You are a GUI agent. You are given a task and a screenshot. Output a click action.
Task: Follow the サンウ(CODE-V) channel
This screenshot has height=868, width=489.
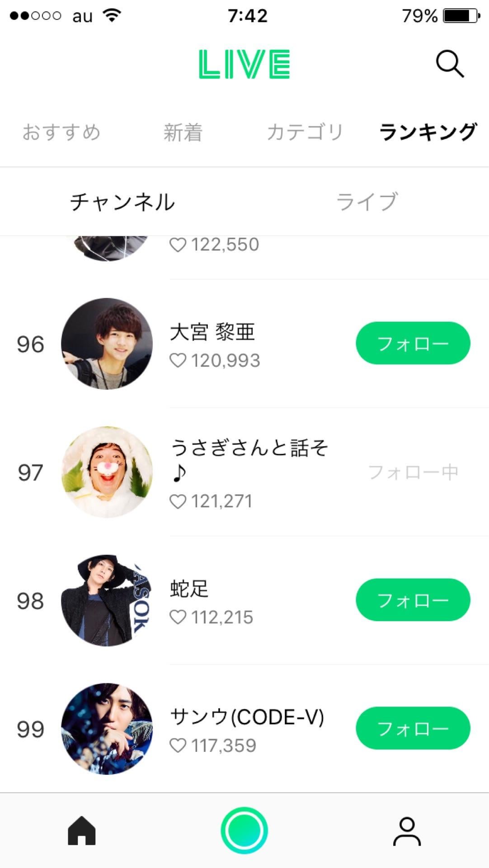pos(413,728)
